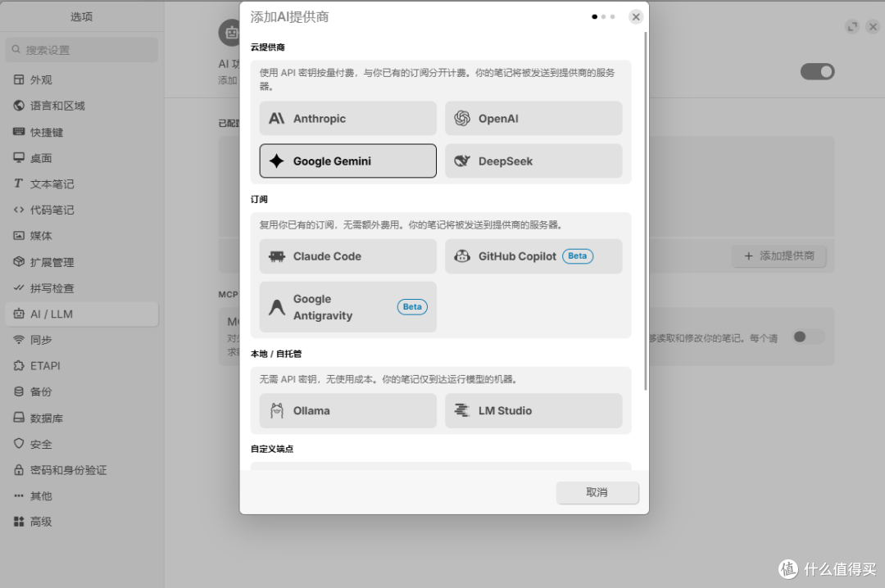Screen dimensions: 885x588
Task: Click the 添加提供商 button in options window
Action: point(779,256)
